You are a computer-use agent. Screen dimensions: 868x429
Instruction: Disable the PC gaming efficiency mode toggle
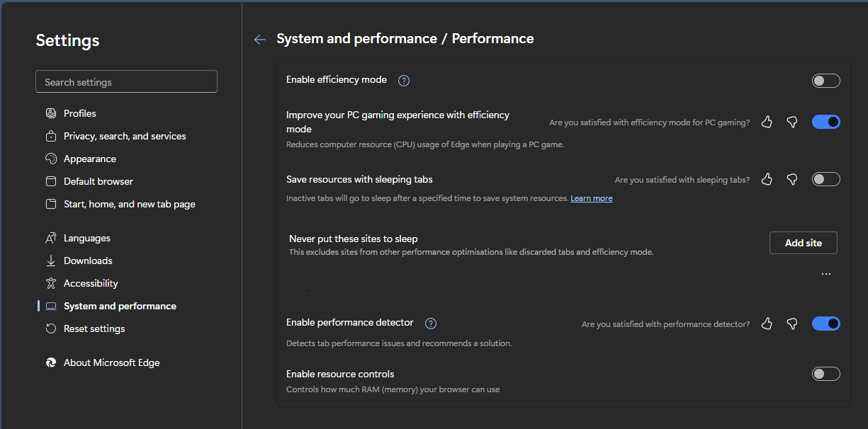(x=825, y=121)
